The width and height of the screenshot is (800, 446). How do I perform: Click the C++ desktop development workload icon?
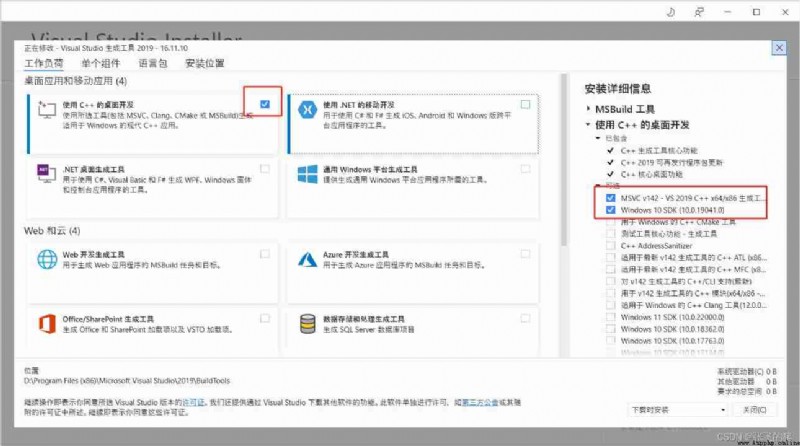(x=46, y=109)
